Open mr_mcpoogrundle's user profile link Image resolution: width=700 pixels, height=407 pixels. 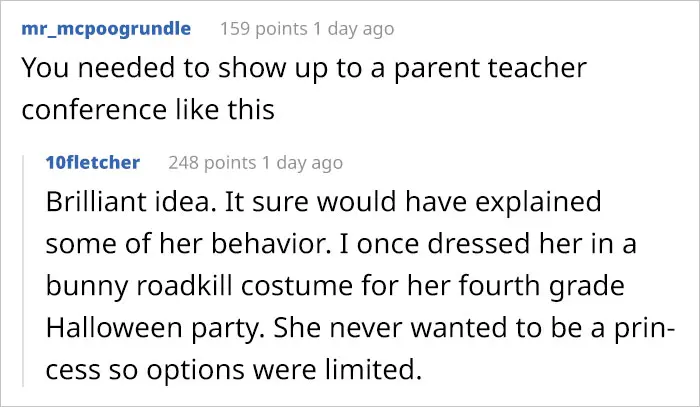point(105,29)
